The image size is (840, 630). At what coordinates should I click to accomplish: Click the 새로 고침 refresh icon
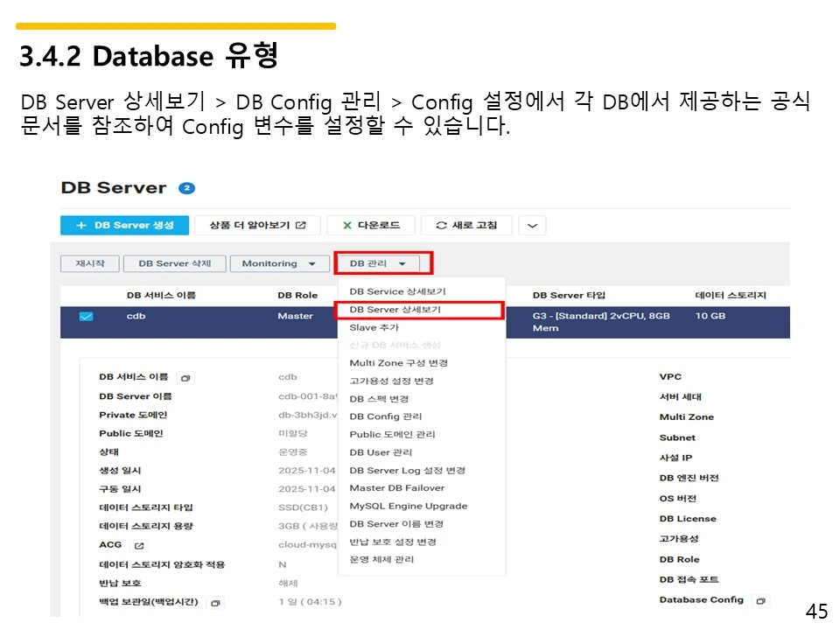[x=441, y=225]
